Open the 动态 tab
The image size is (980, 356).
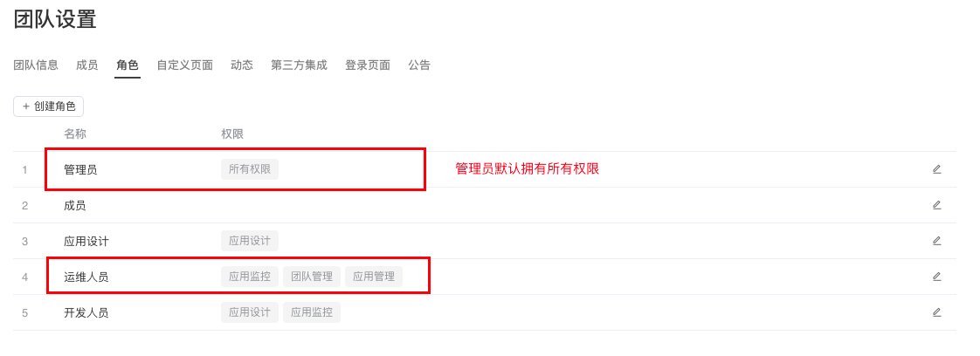(242, 65)
